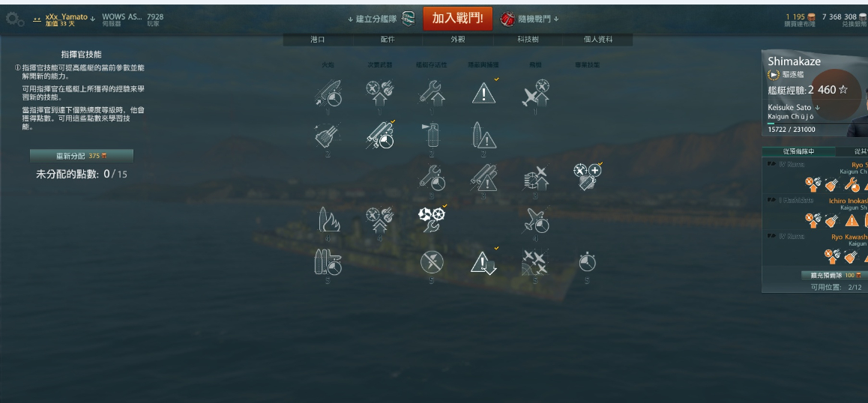The height and width of the screenshot is (403, 868).
Task: Open the settings gear icon
Action: (13, 19)
